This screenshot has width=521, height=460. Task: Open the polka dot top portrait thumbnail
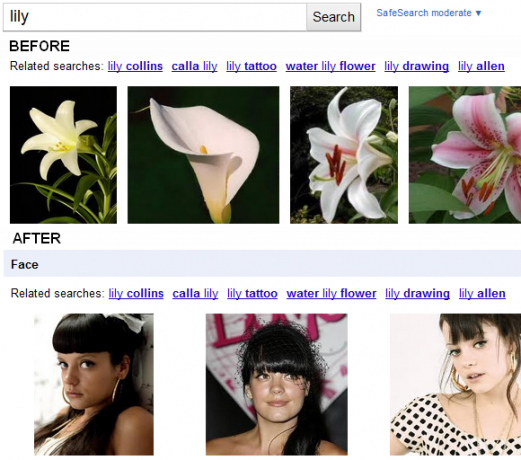pos(455,384)
